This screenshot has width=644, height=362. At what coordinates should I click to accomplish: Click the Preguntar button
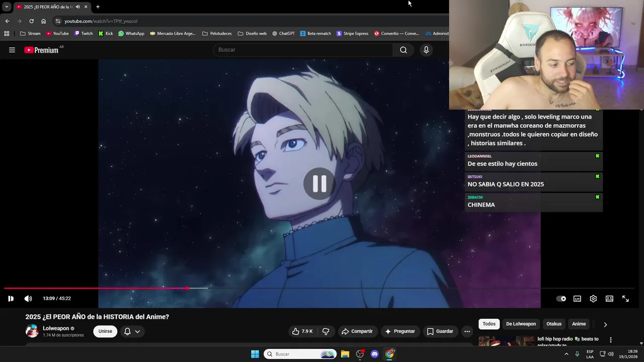coord(400,331)
